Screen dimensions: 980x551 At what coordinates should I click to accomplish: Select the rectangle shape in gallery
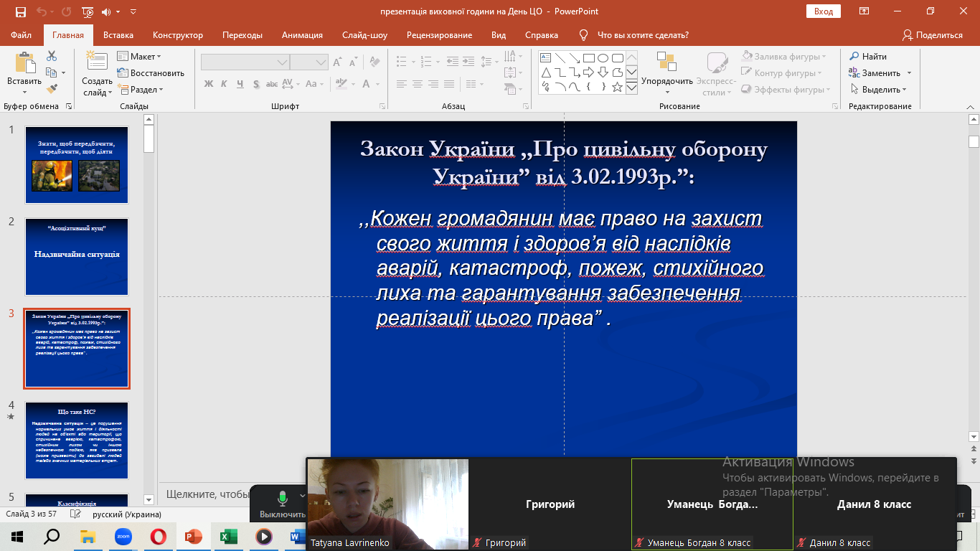coord(588,57)
